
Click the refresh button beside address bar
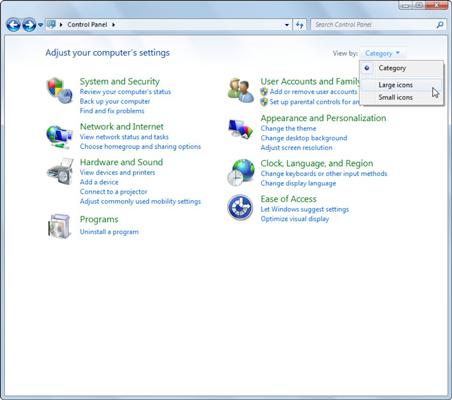tap(300, 25)
